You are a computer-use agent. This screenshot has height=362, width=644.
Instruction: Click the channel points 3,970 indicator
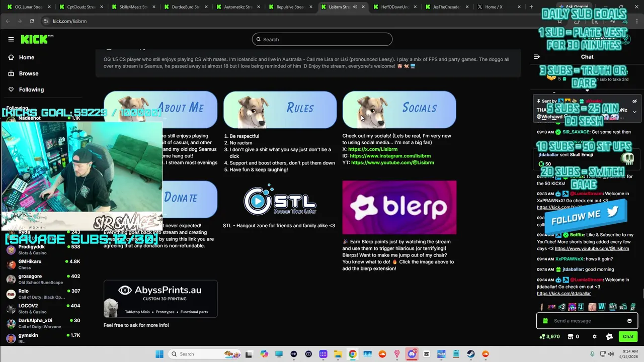[549, 337]
